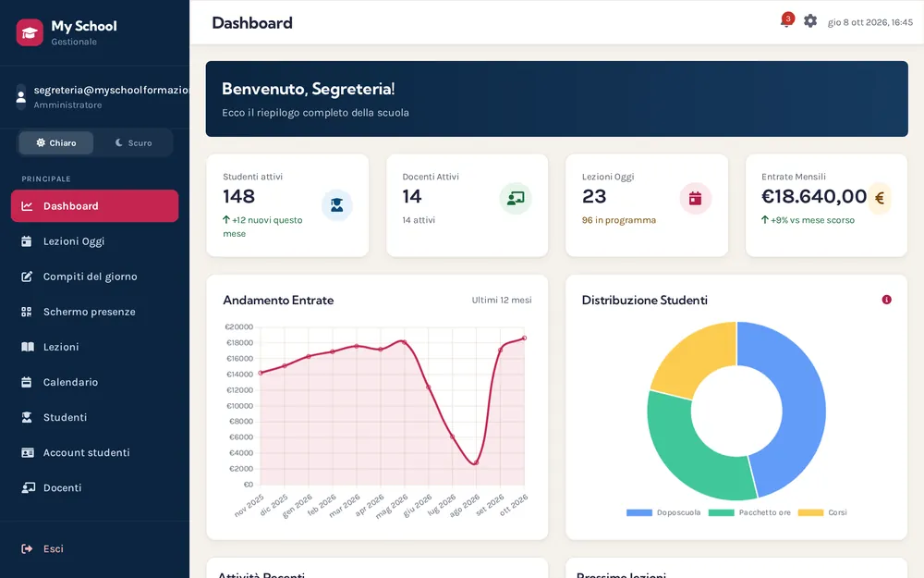Click the 'Andamento Entrate' chart title
The width and height of the screenshot is (924, 578).
click(x=278, y=301)
